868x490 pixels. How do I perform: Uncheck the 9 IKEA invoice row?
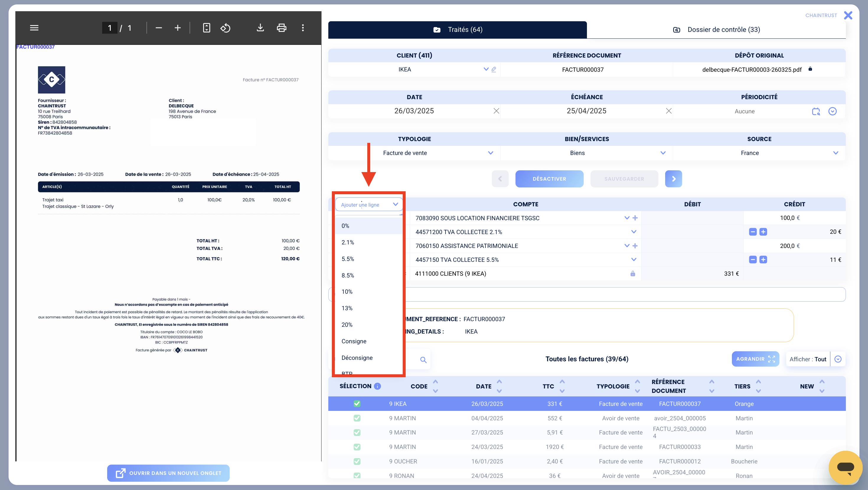tap(357, 404)
